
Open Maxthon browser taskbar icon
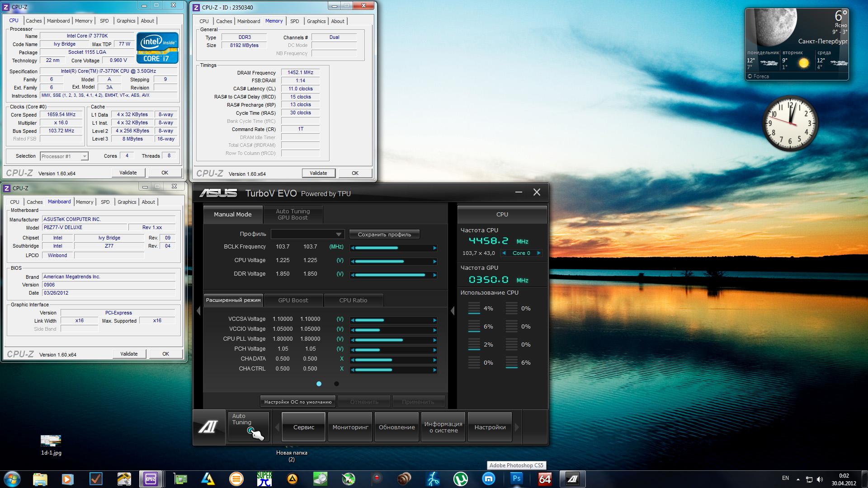(x=488, y=479)
